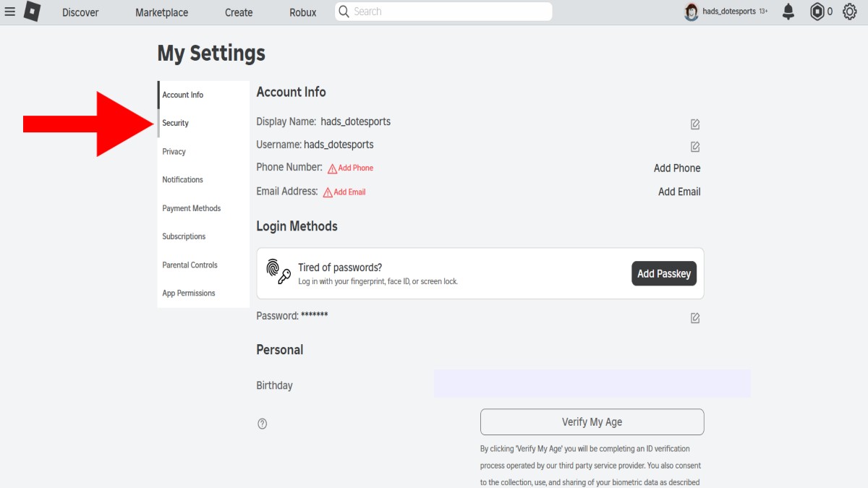This screenshot has height=488, width=868.
Task: Open the Robux balance icon
Action: click(817, 12)
